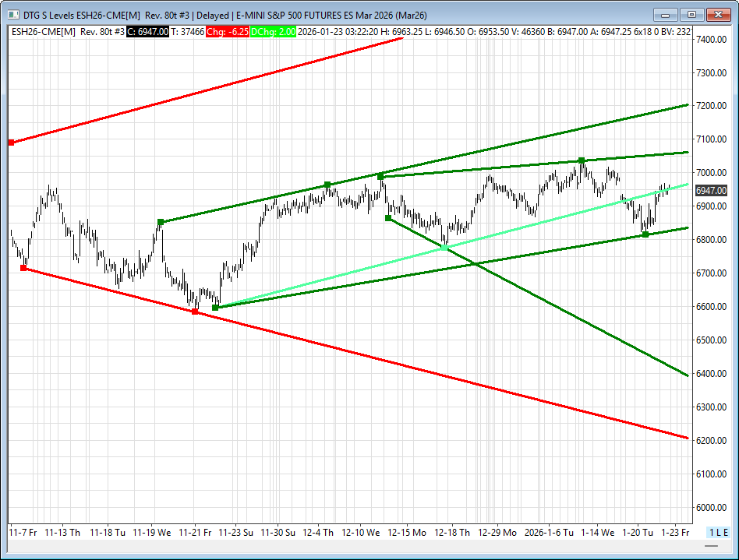Viewport: 739px width, 560px height.
Task: Select green anchor at 12-4 high
Action: 327,185
